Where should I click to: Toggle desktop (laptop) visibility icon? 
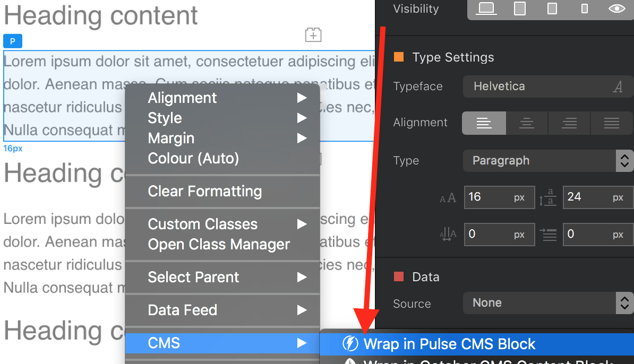point(486,8)
